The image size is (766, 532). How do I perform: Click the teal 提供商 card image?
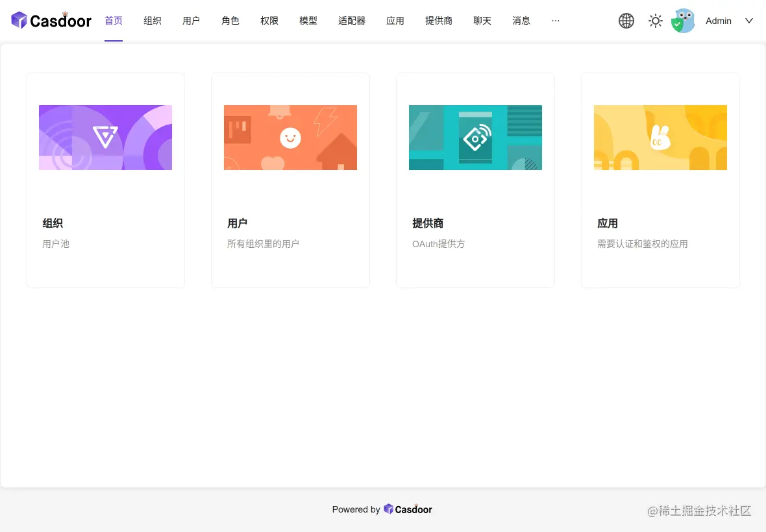[x=475, y=138]
